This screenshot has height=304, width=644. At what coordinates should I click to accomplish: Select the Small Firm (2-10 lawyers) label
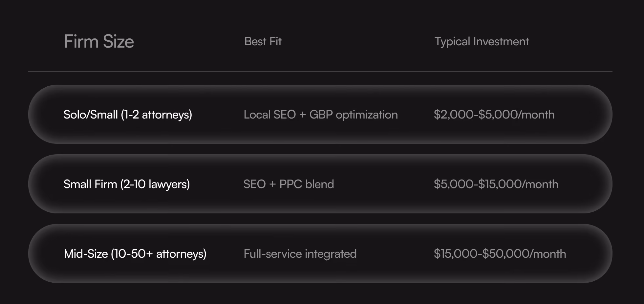coord(127,184)
